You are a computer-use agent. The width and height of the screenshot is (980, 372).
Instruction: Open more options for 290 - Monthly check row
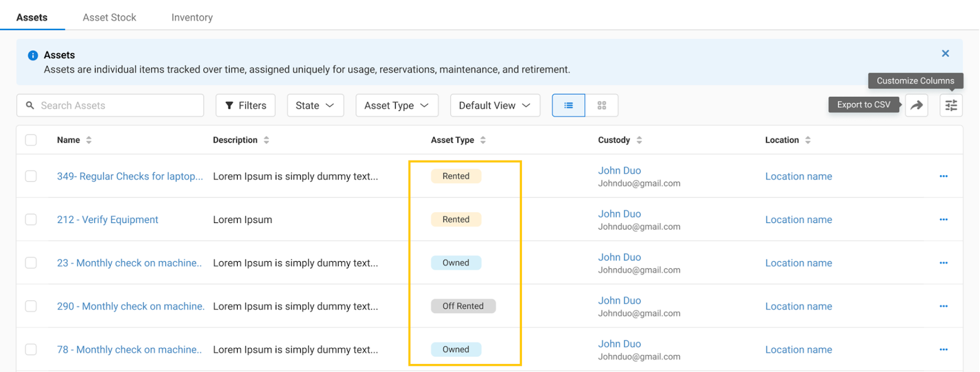[x=943, y=306]
